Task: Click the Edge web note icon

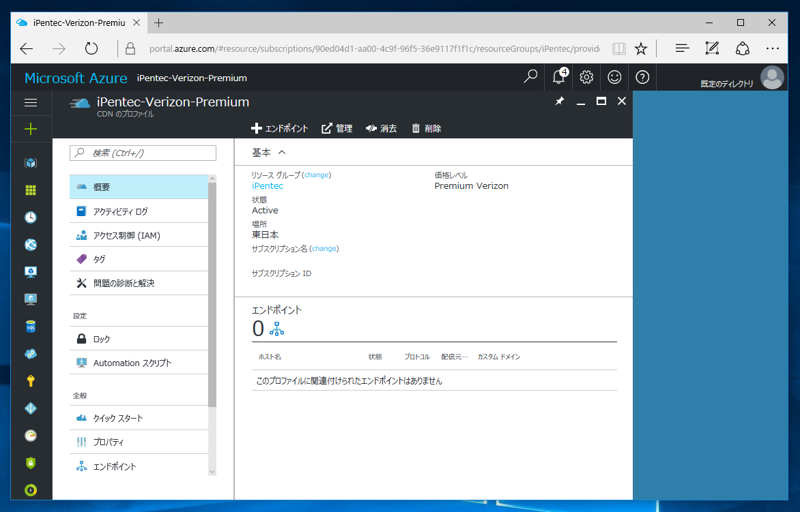Action: click(x=712, y=48)
